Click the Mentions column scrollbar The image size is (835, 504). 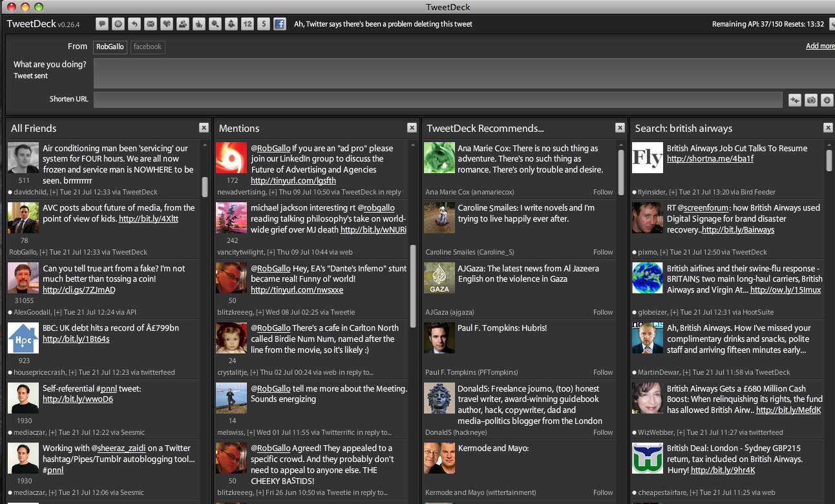pos(413,285)
